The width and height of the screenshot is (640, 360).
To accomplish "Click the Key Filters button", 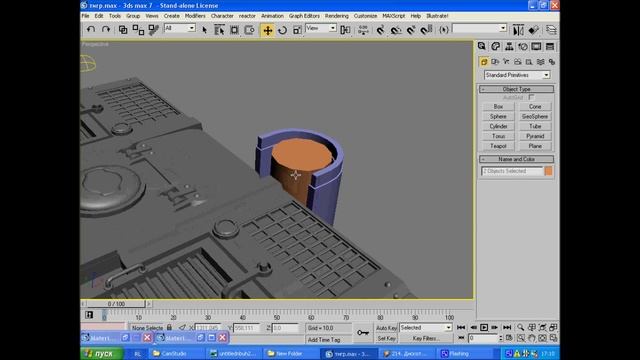I will [x=426, y=338].
